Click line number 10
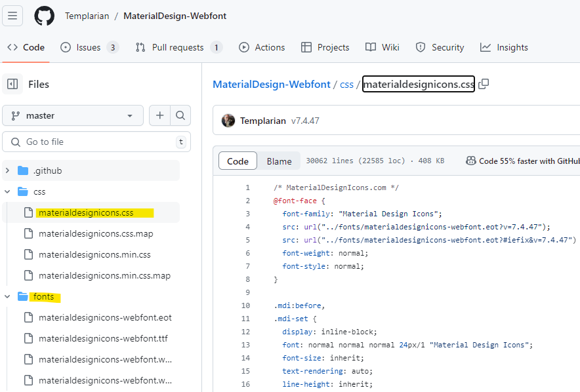This screenshot has height=392, width=580. 245,305
